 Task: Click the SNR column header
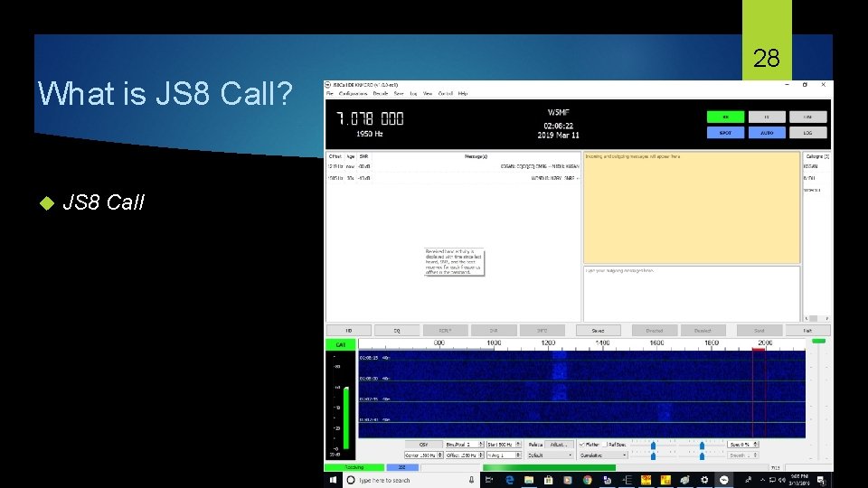tap(363, 156)
